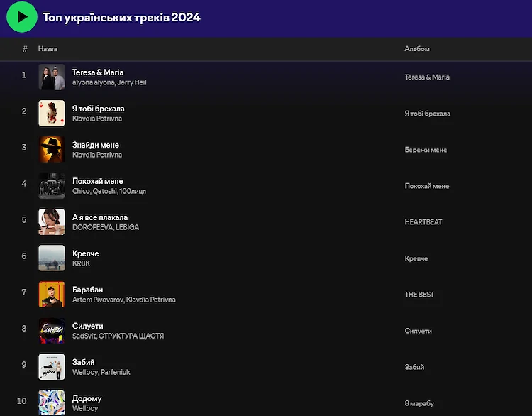The height and width of the screenshot is (416, 532).
Task: Click the # column header
Action: click(x=25, y=49)
